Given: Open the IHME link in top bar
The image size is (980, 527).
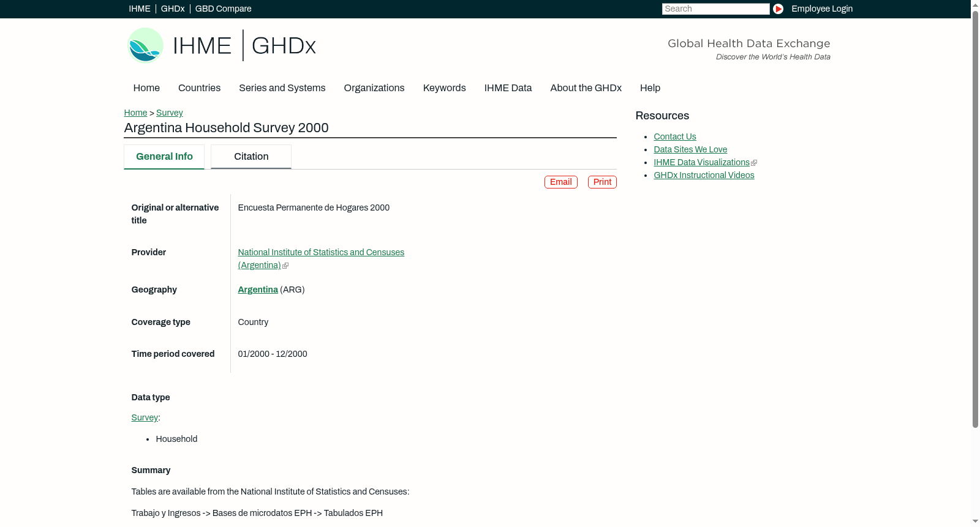Looking at the screenshot, I should 140,9.
